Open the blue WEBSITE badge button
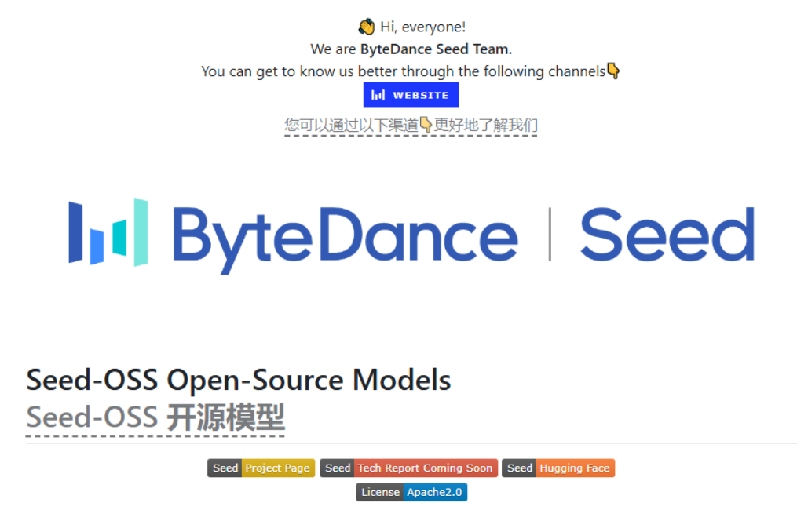The width and height of the screenshot is (808, 532). point(411,95)
